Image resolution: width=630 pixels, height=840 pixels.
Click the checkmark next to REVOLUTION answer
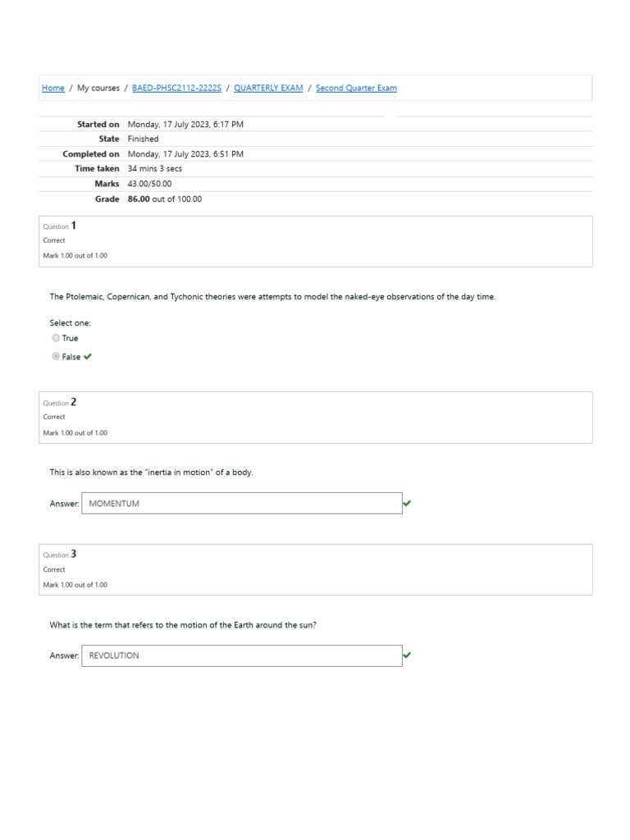[408, 655]
